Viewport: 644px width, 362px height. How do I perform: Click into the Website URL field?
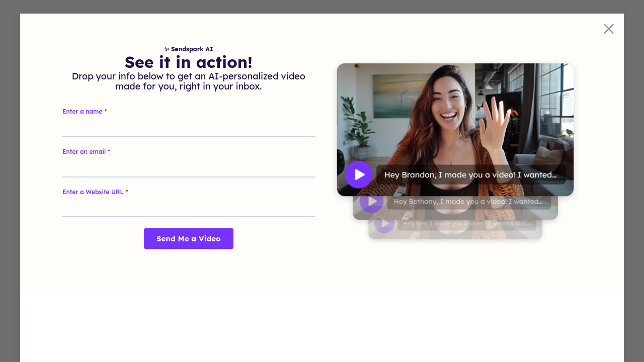188,208
